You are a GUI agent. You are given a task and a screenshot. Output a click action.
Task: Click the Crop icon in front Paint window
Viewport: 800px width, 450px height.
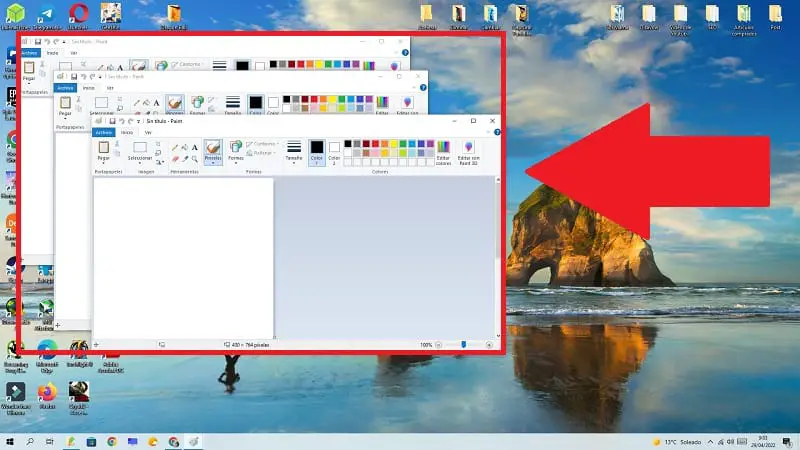[x=158, y=144]
